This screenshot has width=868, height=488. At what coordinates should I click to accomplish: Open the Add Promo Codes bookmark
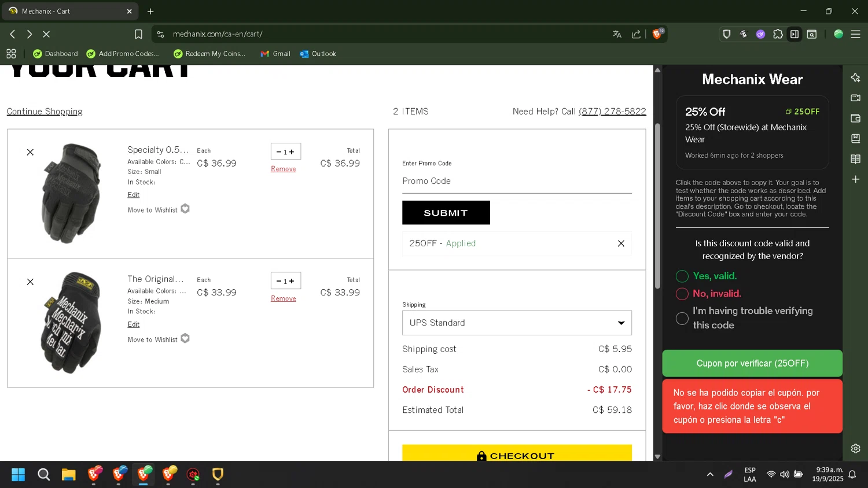[x=123, y=54]
